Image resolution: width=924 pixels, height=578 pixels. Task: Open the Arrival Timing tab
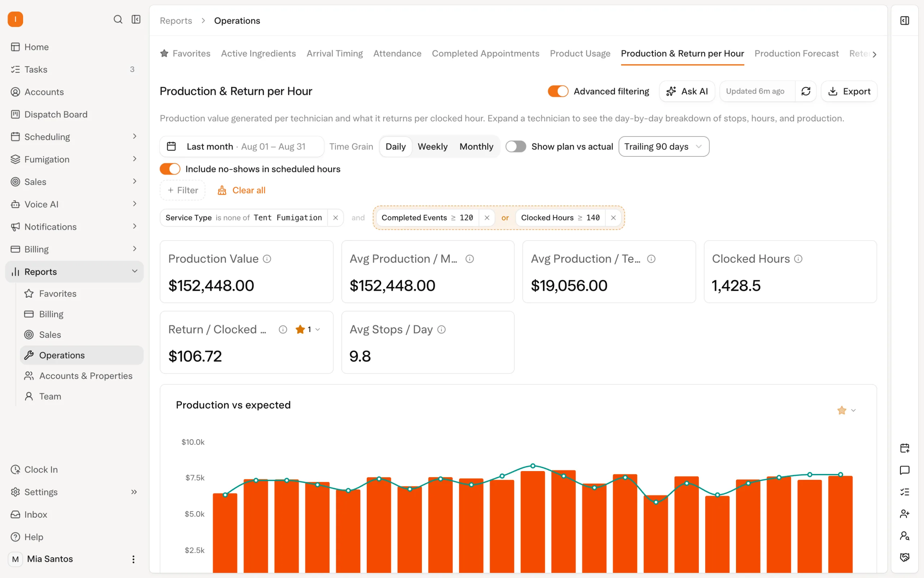point(335,53)
